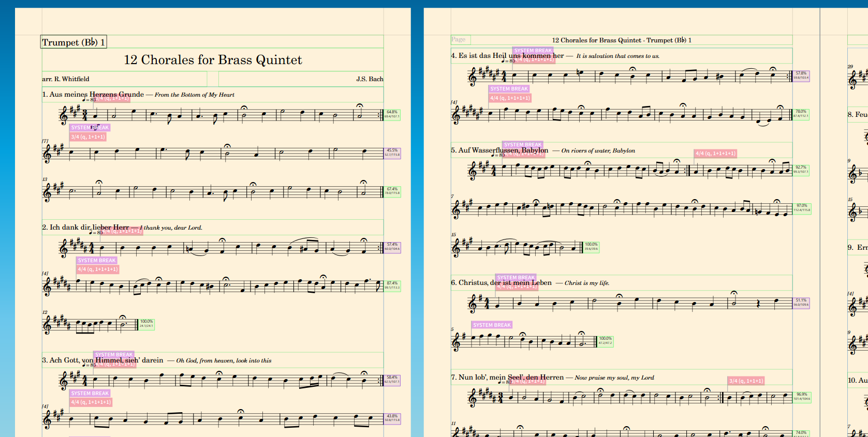
Task: Click the 67.4% system fullness indicator
Action: [392, 191]
